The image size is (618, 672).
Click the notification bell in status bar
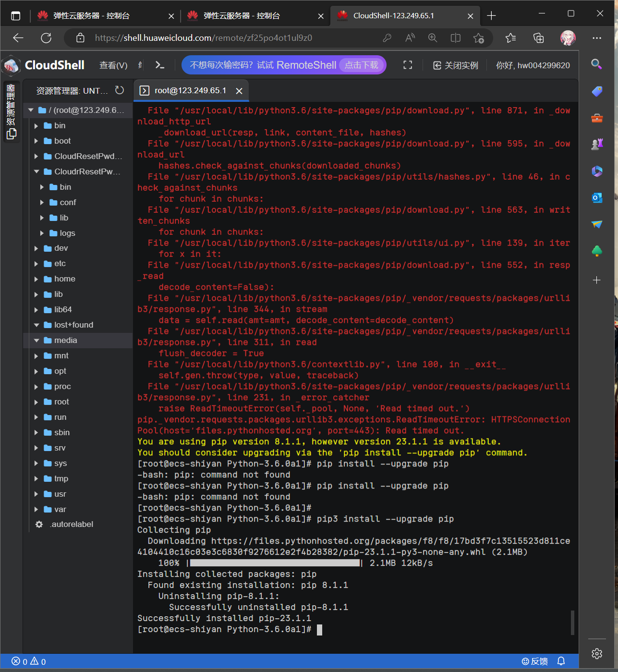tap(561, 661)
